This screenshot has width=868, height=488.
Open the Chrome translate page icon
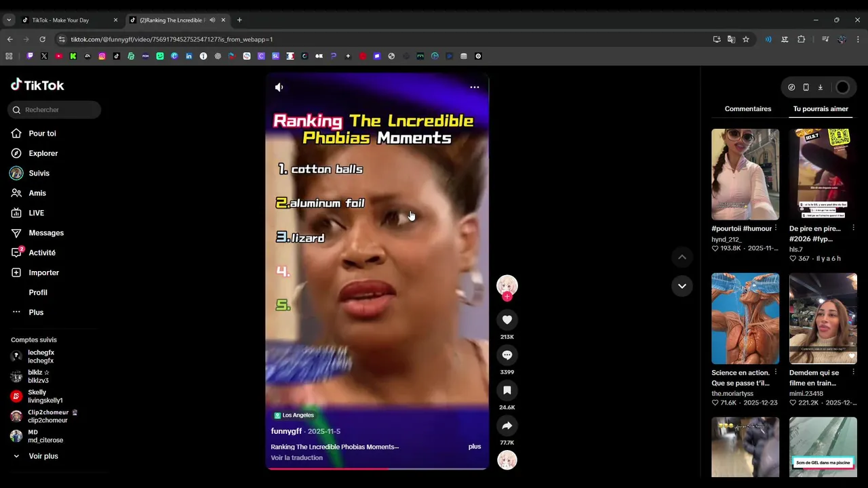[731, 39]
